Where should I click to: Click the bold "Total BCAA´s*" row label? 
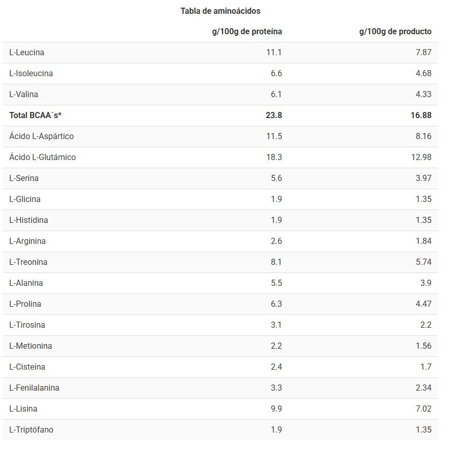click(35, 116)
